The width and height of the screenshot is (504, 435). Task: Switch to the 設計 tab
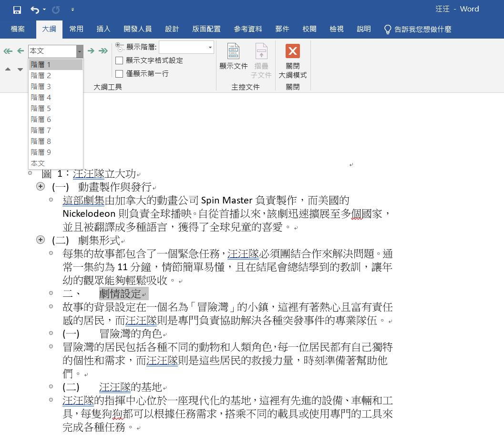[172, 29]
